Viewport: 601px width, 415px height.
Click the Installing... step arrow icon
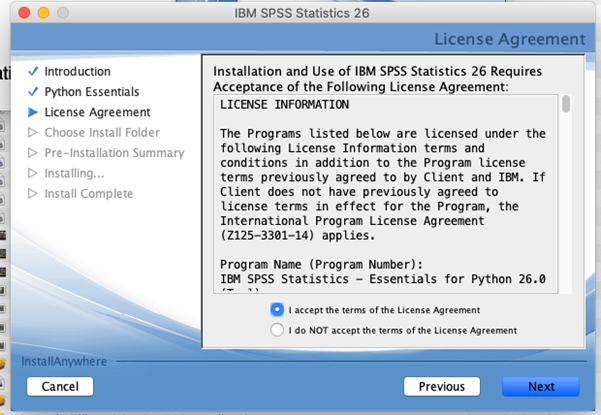point(33,173)
